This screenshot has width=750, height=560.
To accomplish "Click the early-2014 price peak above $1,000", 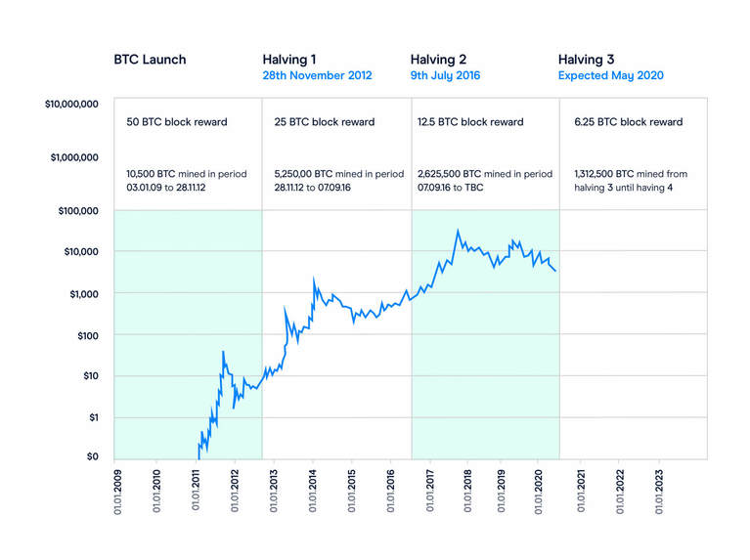I will tap(314, 278).
